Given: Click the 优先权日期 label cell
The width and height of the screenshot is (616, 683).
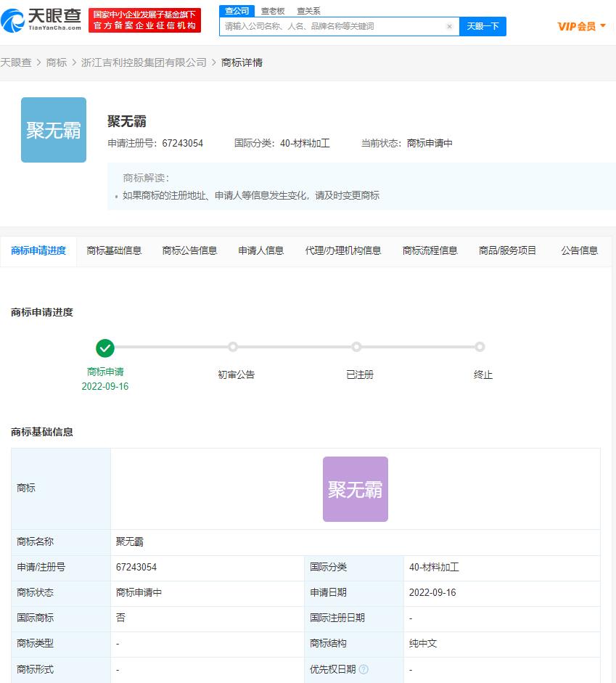Looking at the screenshot, I should (x=354, y=669).
